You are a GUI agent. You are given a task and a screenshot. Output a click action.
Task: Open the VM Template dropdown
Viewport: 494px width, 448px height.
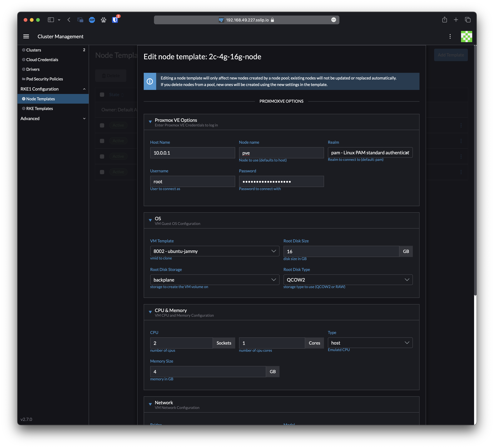214,251
